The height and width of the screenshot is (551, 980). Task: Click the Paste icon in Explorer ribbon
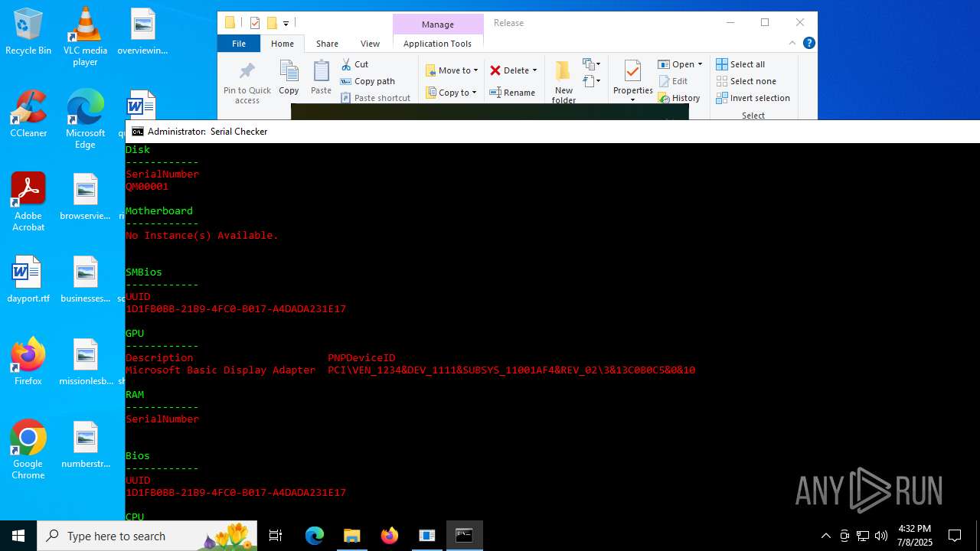[x=321, y=78]
